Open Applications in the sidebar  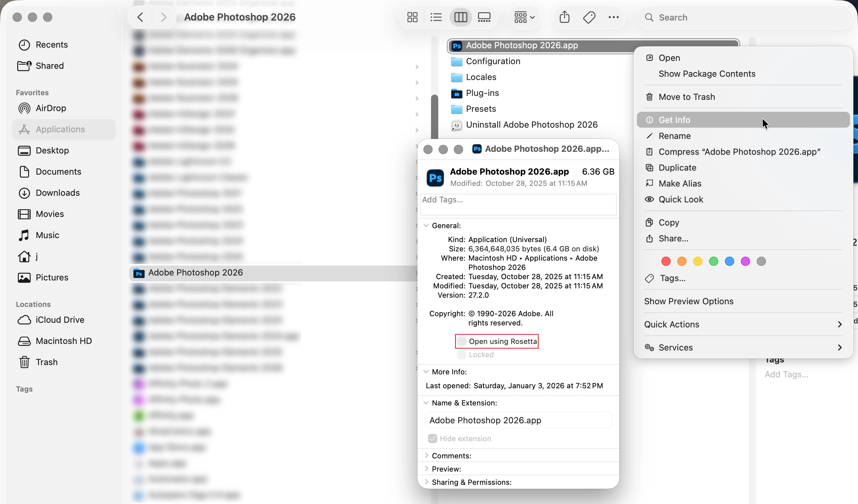(64, 130)
